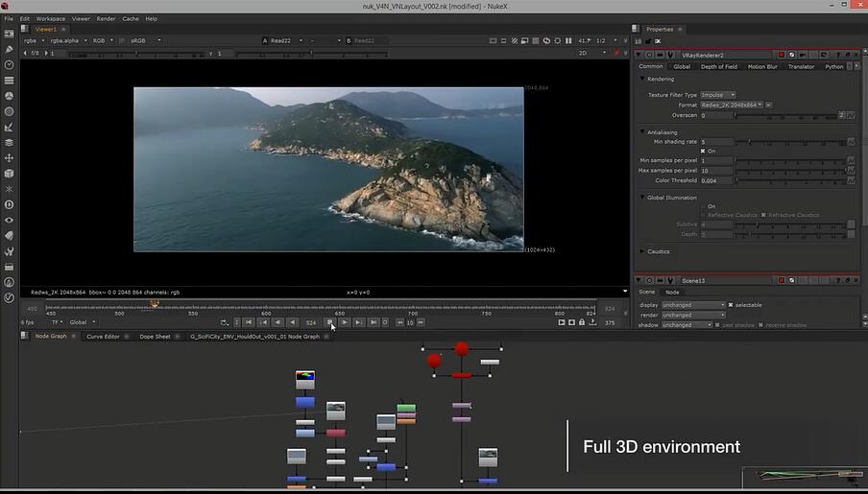The width and height of the screenshot is (868, 494).
Task: Toggle the second Refractive Caustics checkbox
Action: pos(763,215)
